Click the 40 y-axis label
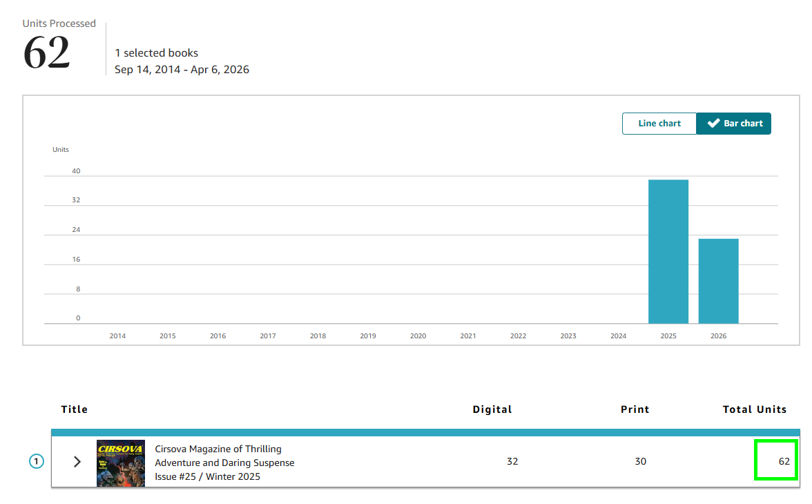This screenshot has width=812, height=504. point(76,171)
